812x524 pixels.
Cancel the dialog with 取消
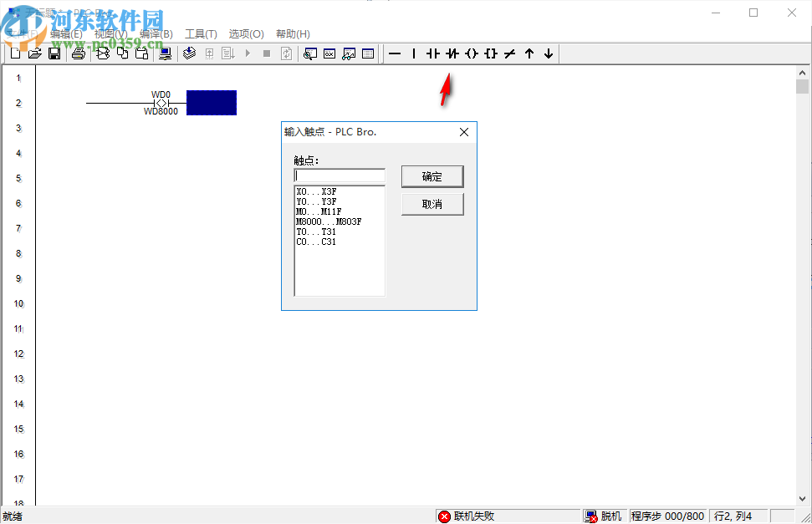pyautogui.click(x=432, y=204)
